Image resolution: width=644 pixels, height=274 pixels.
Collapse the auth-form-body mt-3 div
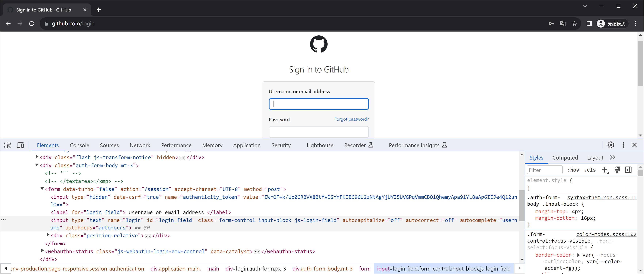(37, 165)
